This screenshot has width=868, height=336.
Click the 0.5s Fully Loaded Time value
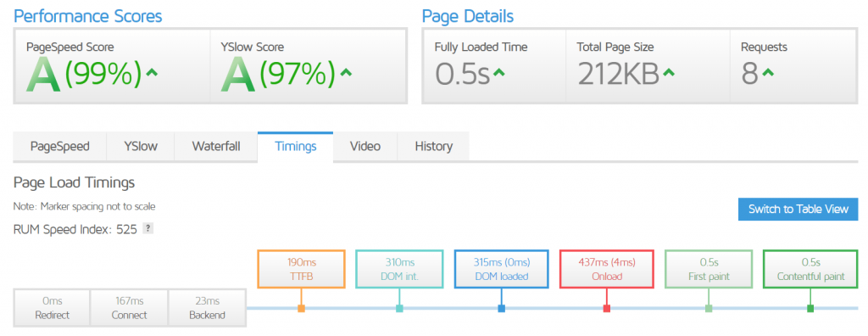(x=462, y=75)
